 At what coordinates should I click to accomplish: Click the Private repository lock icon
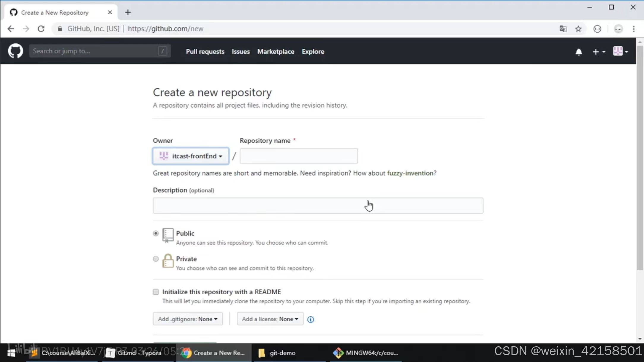pyautogui.click(x=168, y=261)
